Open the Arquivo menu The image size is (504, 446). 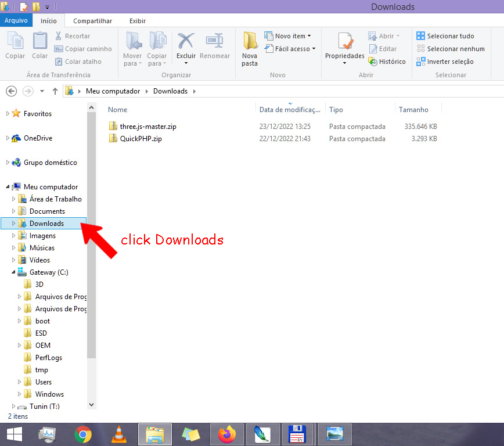click(16, 21)
